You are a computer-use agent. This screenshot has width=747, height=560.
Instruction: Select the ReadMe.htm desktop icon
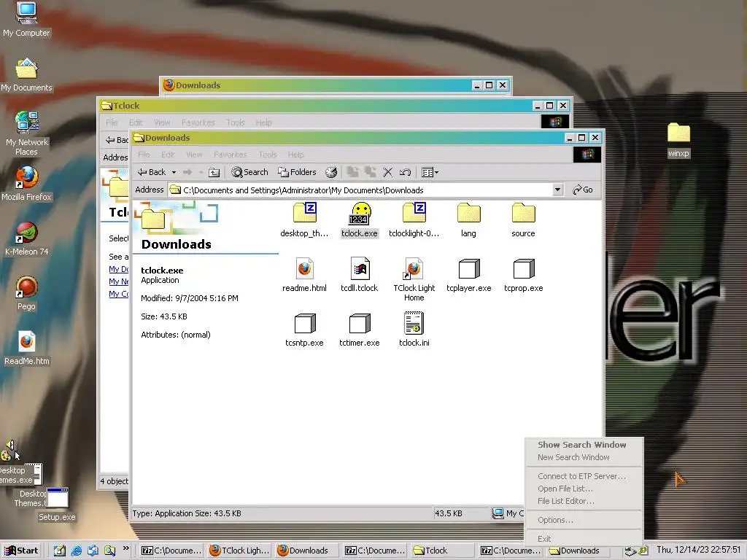point(27,348)
